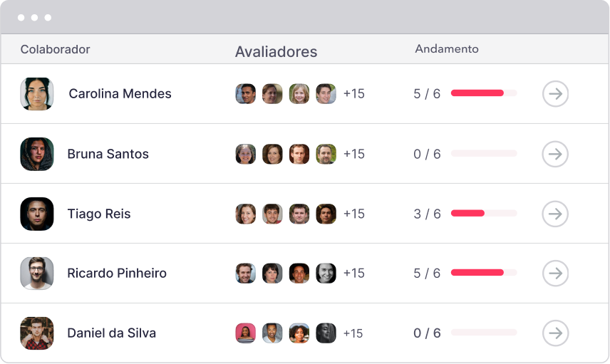Click Carolina Mendes profile avatar
Screen dimensions: 610x364
[37, 94]
